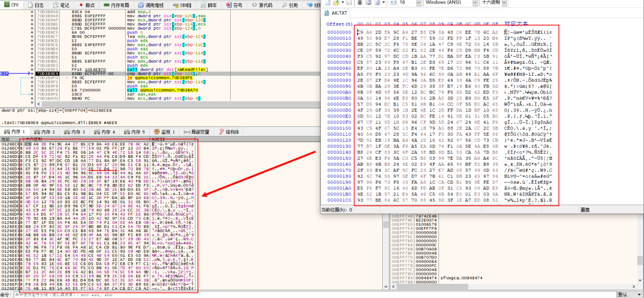Click the new file icon in hex editor toolbar
Screen dimensions: 644x298
pyautogui.click(x=327, y=2)
